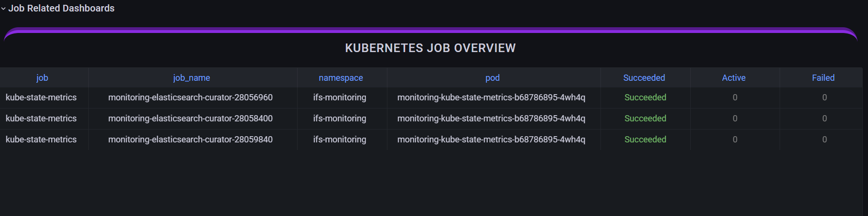Image resolution: width=868 pixels, height=216 pixels.
Task: Sort by the Active column header
Action: [733, 78]
